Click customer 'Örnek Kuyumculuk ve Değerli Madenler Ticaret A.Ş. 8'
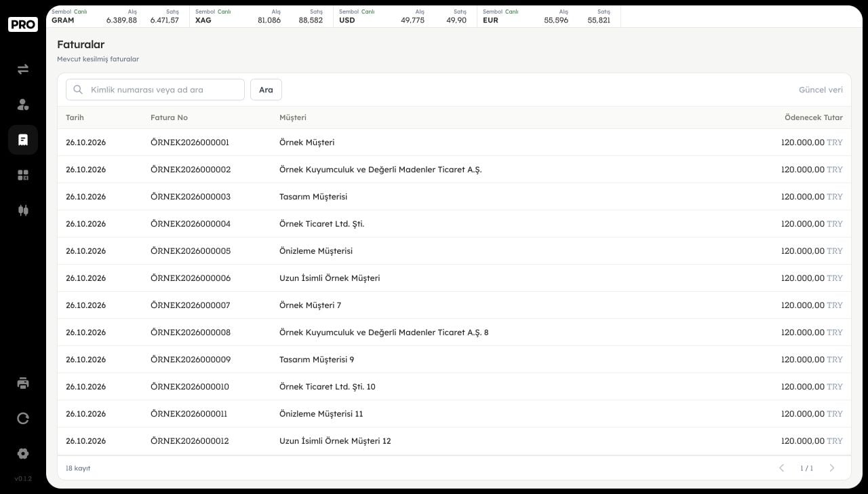 click(x=384, y=332)
